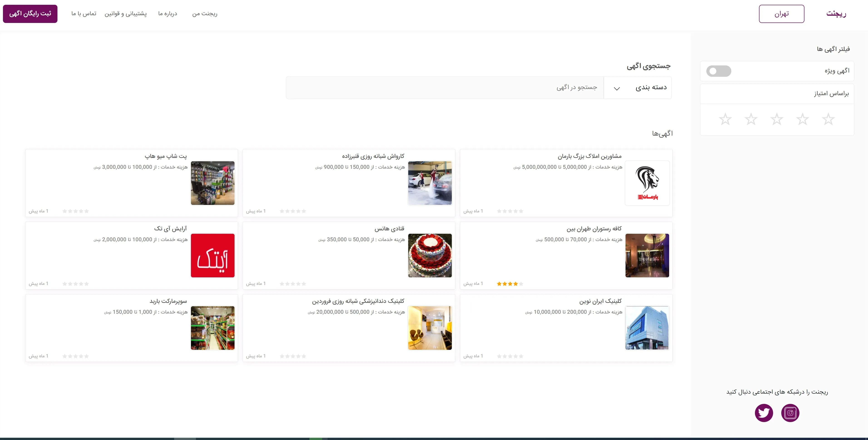Select the middle rating filter star
Screen dimensions: 868x440
777,119
